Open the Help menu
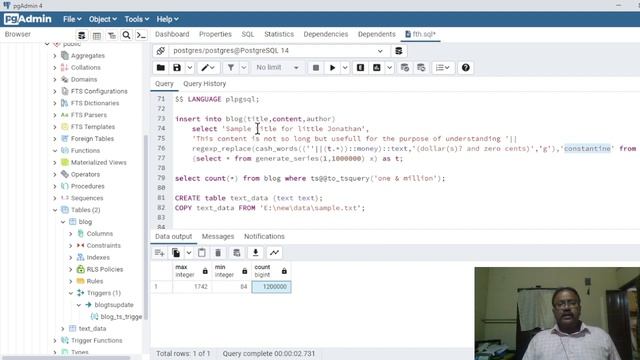The image size is (640, 360). click(x=167, y=19)
